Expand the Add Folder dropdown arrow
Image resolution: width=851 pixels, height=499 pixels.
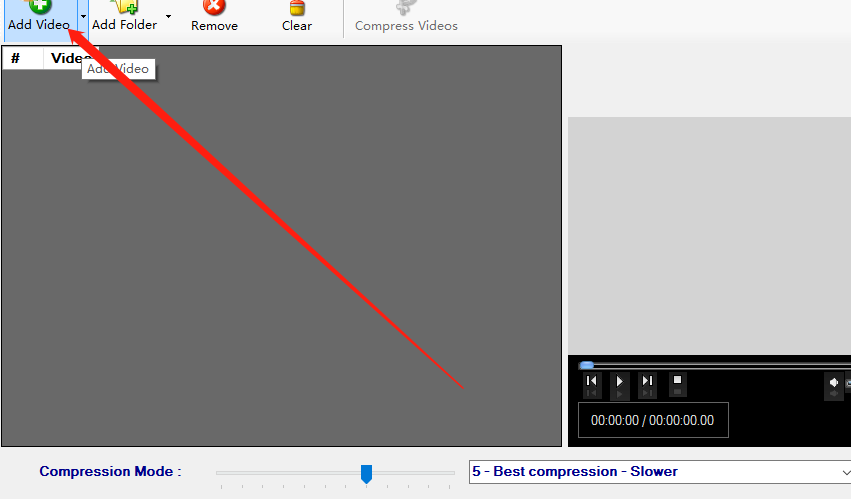coord(168,17)
